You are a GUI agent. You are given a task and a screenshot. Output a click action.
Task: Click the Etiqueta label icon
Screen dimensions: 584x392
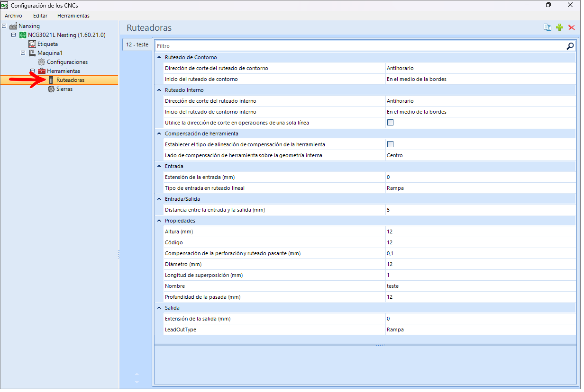(32, 44)
